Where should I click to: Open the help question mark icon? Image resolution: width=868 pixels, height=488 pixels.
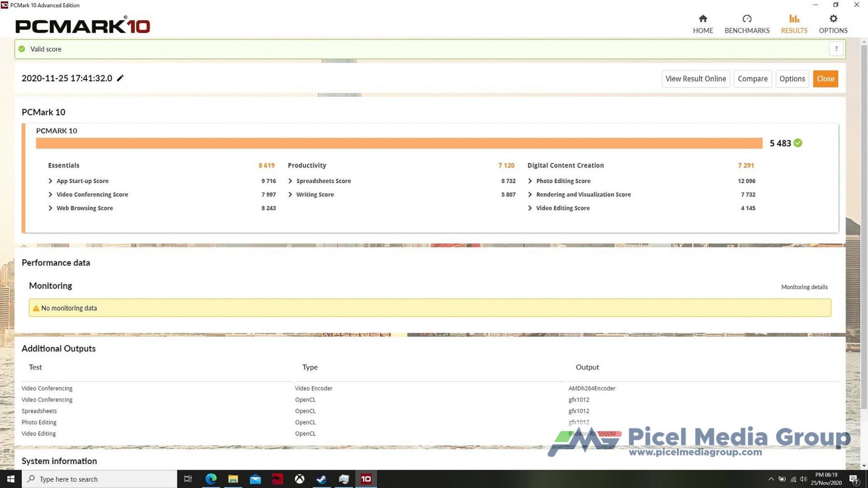[836, 49]
